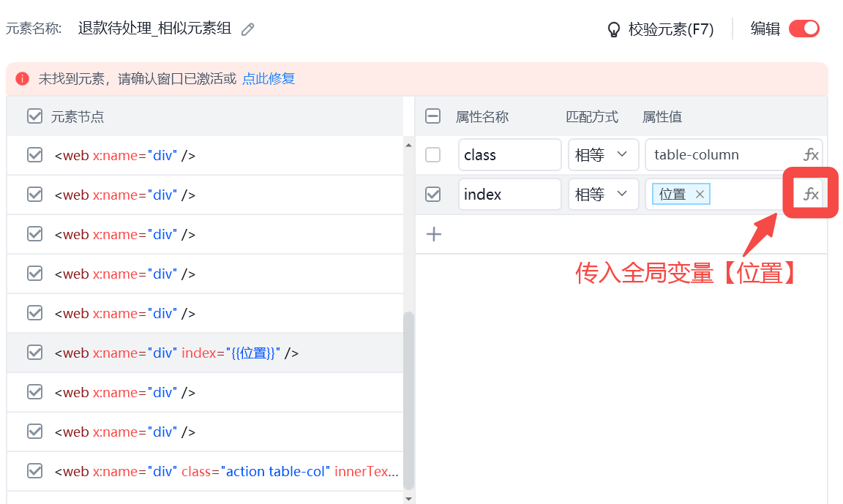
Task: Click the pencil icon to rename element
Action: coord(248,29)
